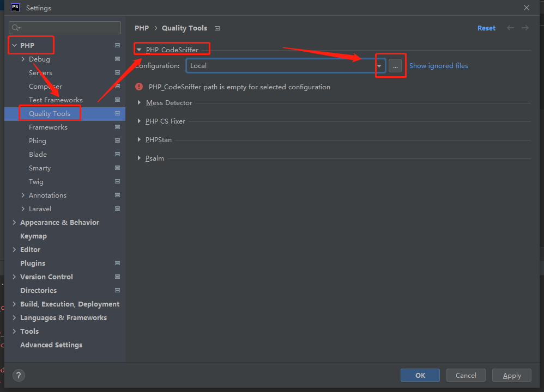The width and height of the screenshot is (544, 392).
Task: Click project-level icon beside Phing
Action: point(117,140)
